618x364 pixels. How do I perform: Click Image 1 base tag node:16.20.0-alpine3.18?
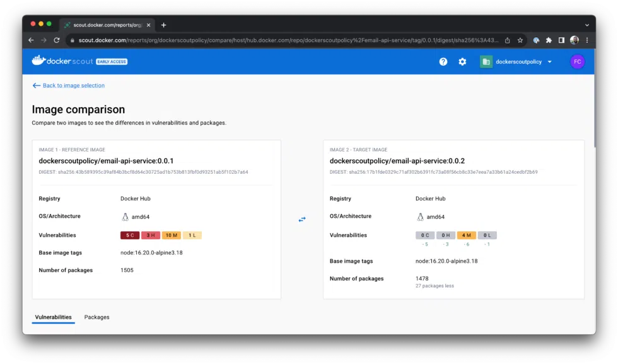click(152, 253)
